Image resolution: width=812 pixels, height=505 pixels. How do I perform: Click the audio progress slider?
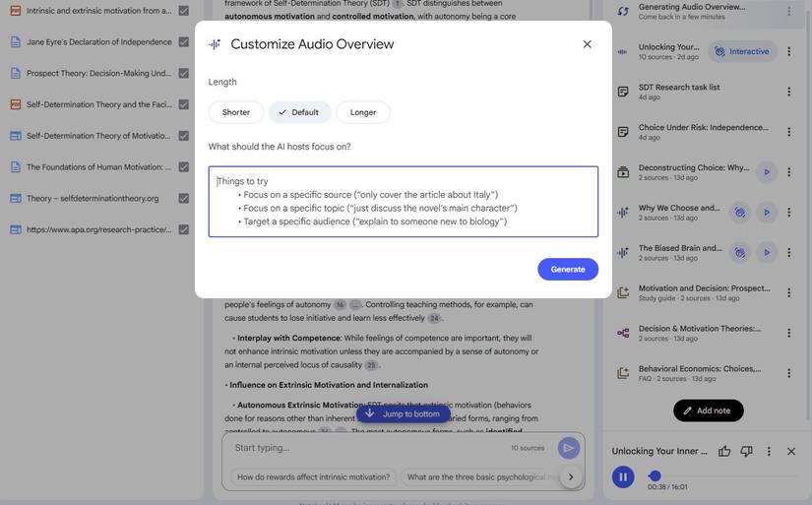pyautogui.click(x=656, y=476)
